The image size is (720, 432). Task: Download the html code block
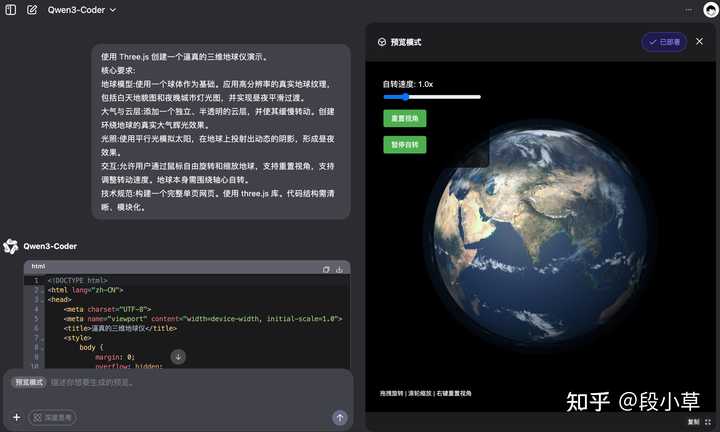[340, 269]
